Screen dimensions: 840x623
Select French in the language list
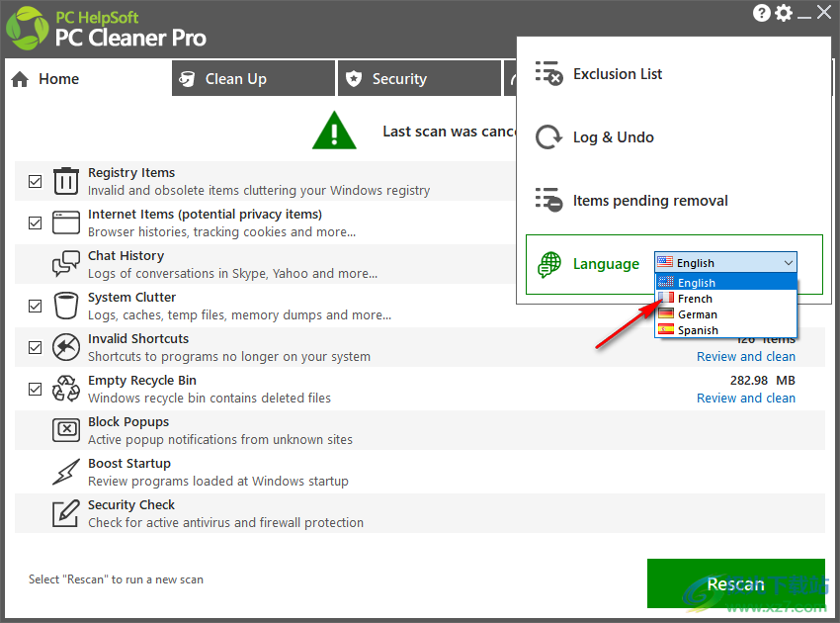[x=726, y=298]
